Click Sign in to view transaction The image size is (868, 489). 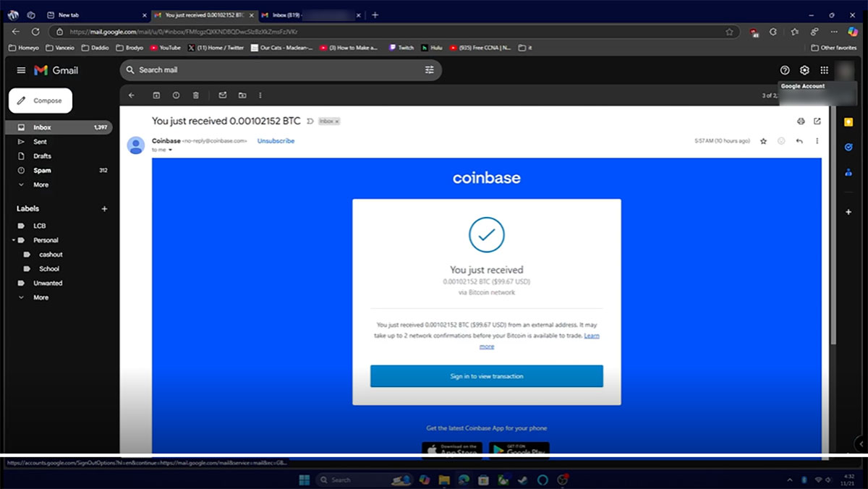486,375
